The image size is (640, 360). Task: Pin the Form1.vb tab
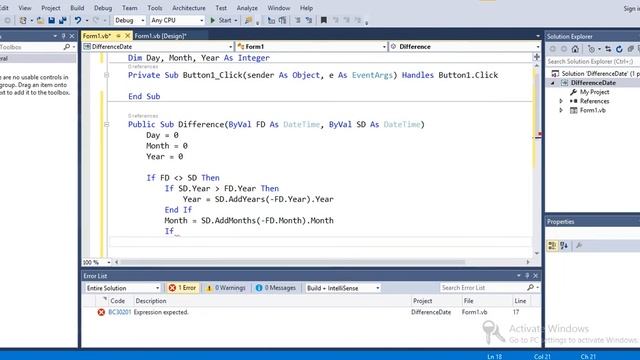[x=118, y=36]
